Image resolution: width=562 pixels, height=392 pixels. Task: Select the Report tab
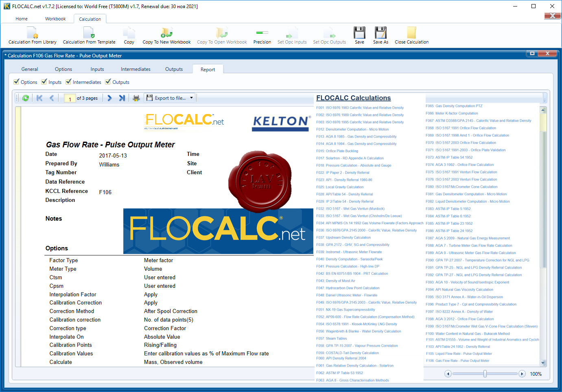[208, 70]
